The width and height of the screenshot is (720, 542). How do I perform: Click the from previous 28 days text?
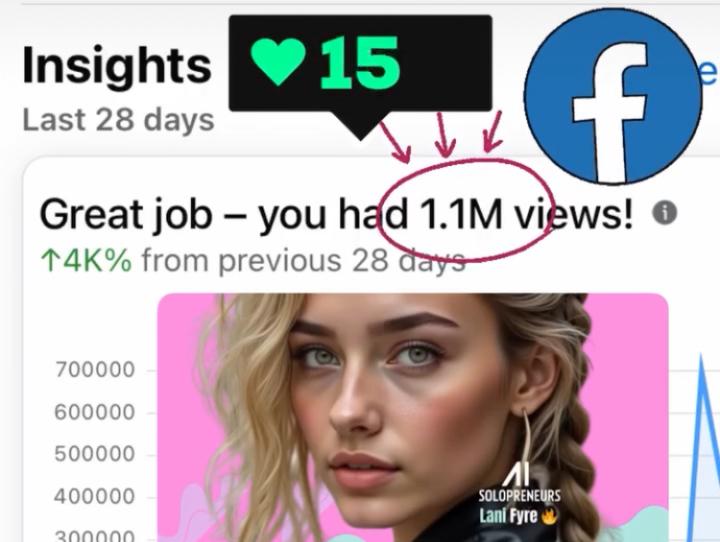[304, 261]
